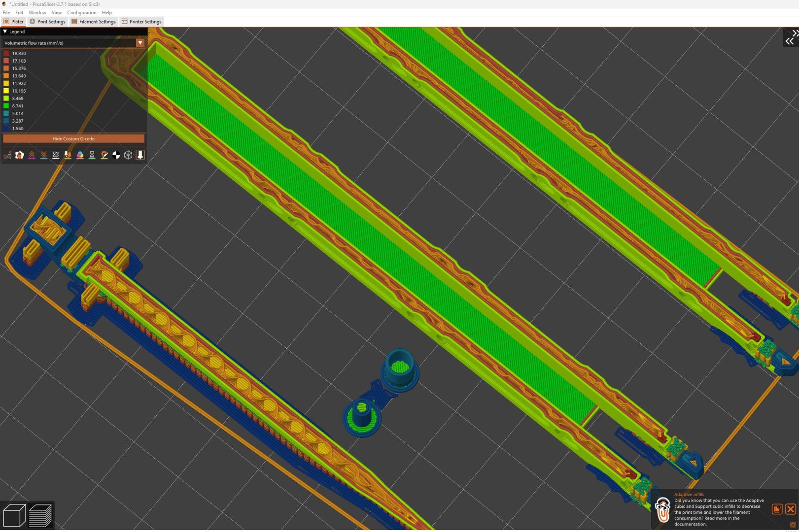Click the 10.195 yellow legend swatch
This screenshot has height=532, width=799.
6,91
